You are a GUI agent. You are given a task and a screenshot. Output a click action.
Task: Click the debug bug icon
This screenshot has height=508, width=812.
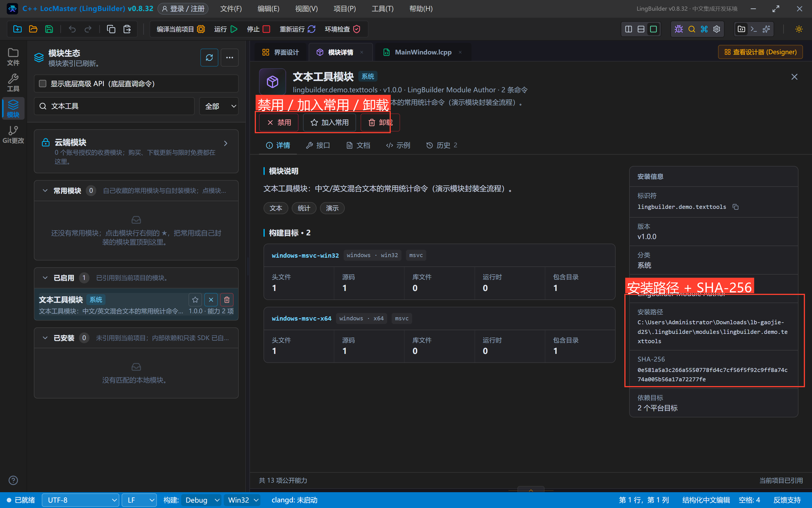679,29
